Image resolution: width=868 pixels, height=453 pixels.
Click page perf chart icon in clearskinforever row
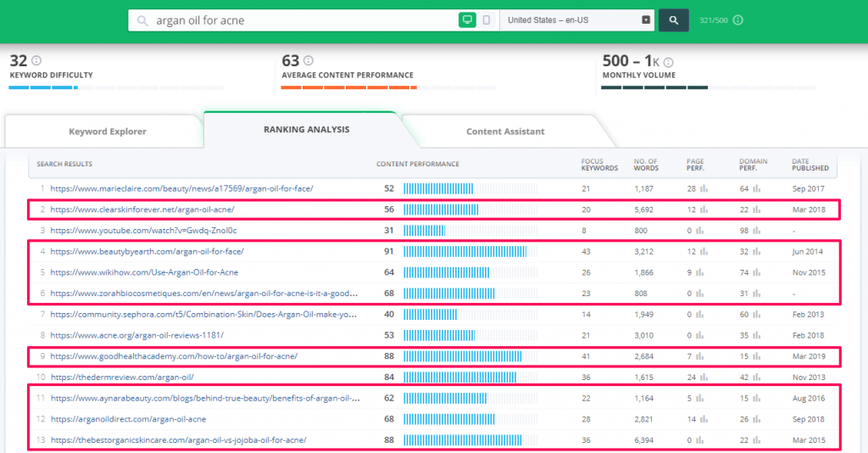[x=704, y=210]
